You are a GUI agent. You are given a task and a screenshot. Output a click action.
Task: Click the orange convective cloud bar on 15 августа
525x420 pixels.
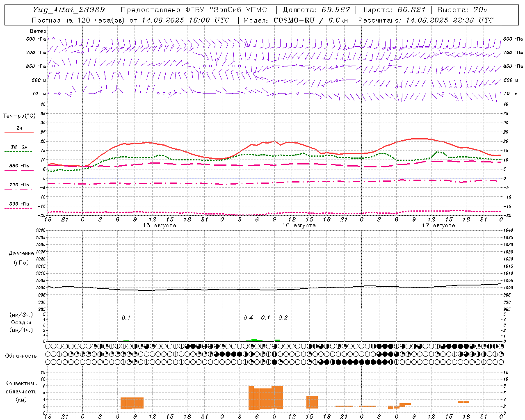click(132, 403)
